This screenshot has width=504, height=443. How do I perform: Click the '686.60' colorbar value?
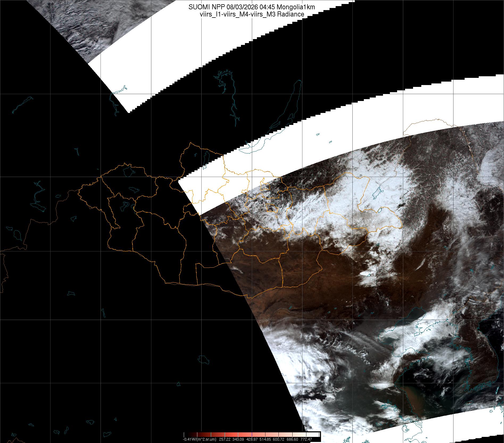(293, 439)
